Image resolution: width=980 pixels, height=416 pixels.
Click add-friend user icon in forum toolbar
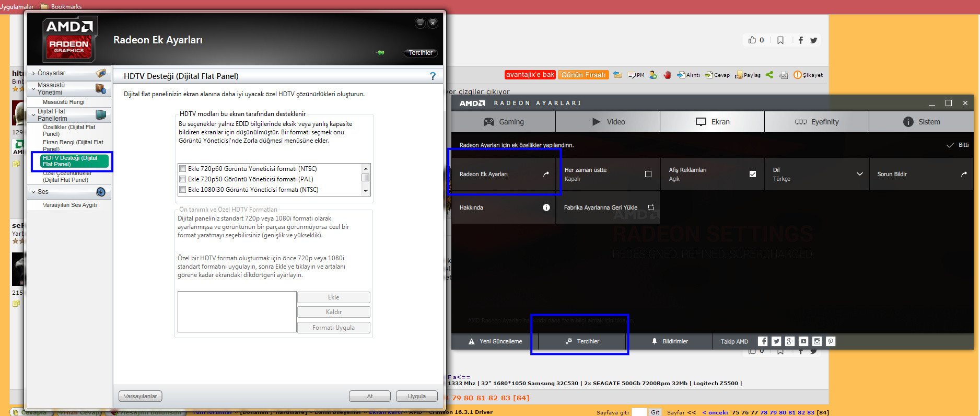coord(653,75)
